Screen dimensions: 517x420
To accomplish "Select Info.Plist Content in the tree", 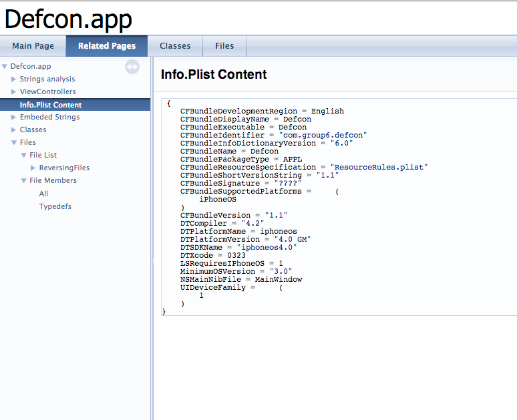I will pyautogui.click(x=51, y=105).
